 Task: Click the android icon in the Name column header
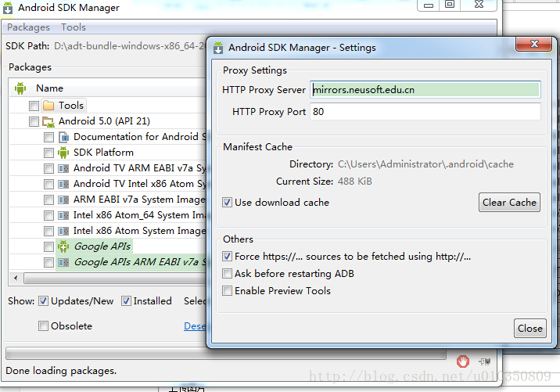tap(20, 88)
